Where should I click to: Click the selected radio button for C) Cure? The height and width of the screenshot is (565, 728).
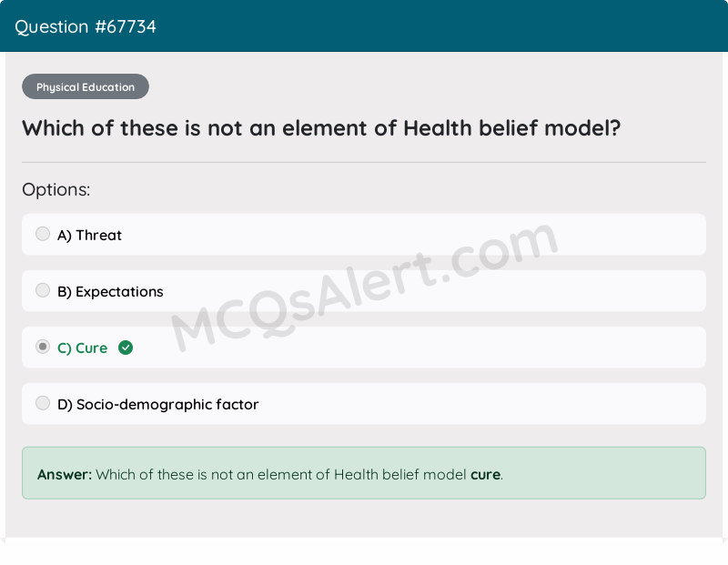click(x=43, y=347)
